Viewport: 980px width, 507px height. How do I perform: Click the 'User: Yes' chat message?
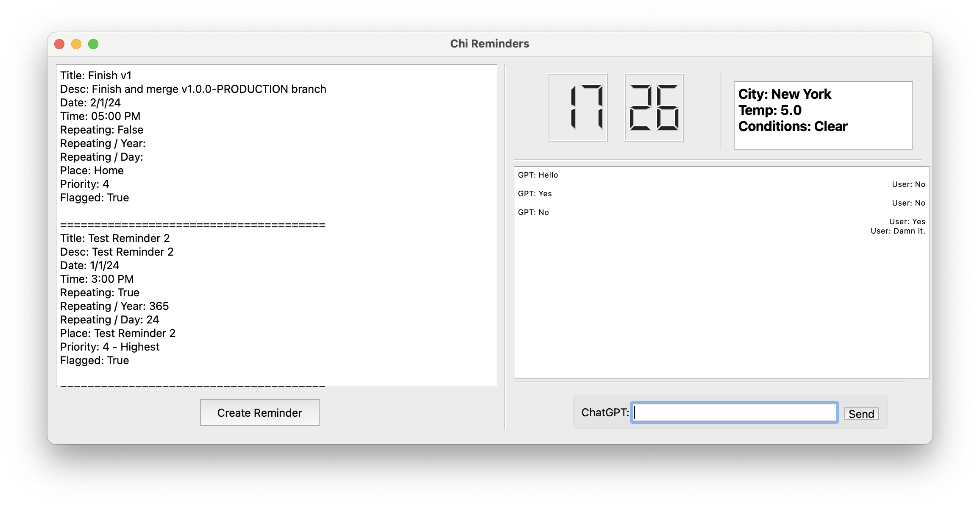coord(907,222)
